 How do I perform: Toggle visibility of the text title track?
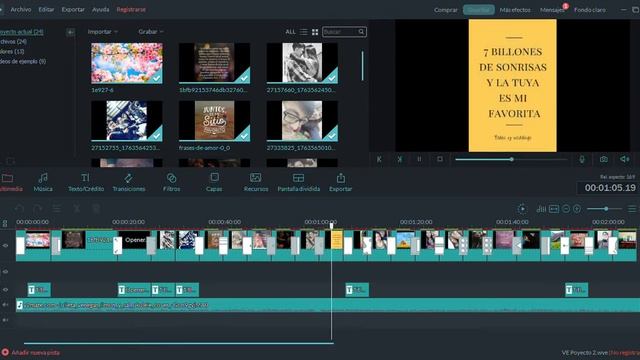point(5,290)
